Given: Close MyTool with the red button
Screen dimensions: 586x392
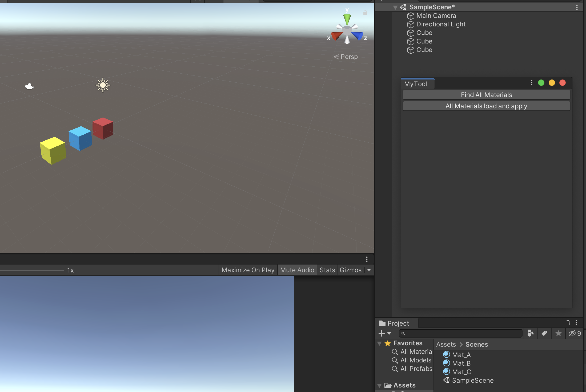Looking at the screenshot, I should pos(563,83).
